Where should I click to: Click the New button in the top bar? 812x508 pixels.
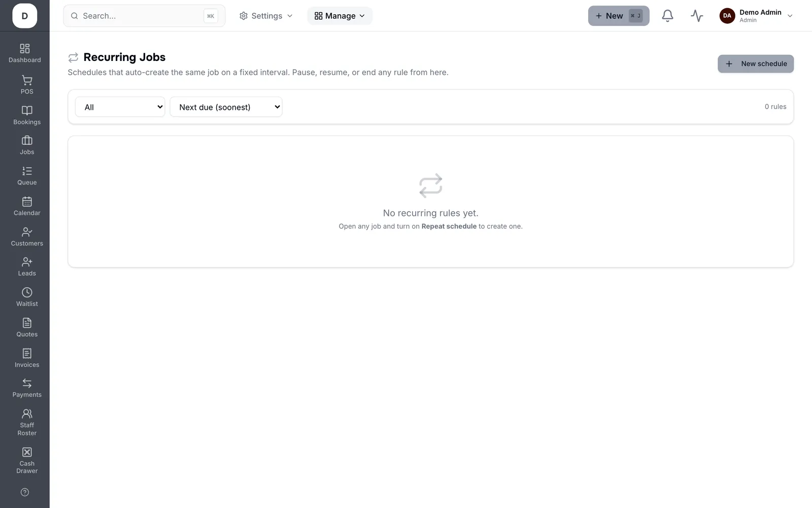click(619, 16)
